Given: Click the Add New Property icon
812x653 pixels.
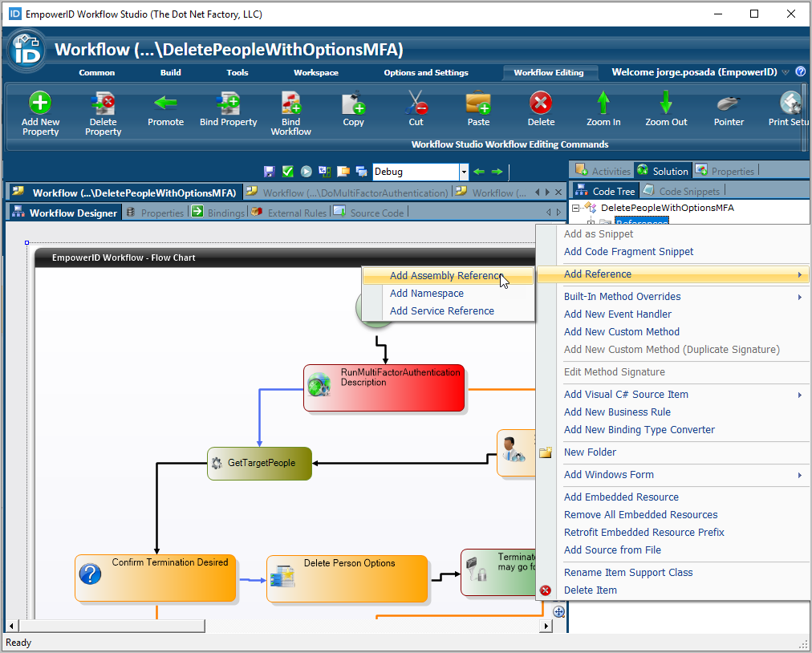Looking at the screenshot, I should [x=40, y=103].
